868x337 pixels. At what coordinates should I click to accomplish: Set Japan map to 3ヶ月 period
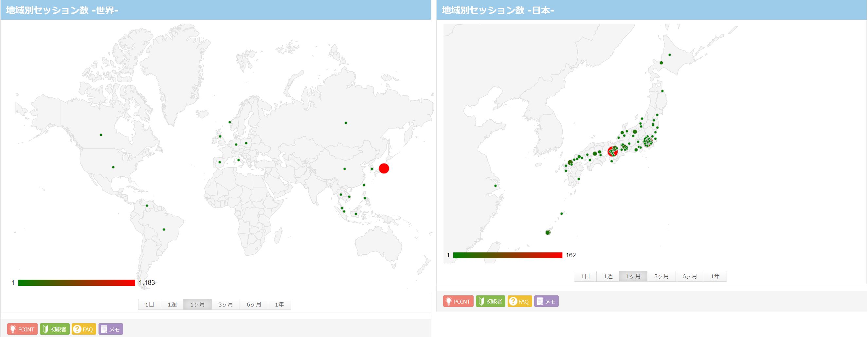[x=661, y=276]
